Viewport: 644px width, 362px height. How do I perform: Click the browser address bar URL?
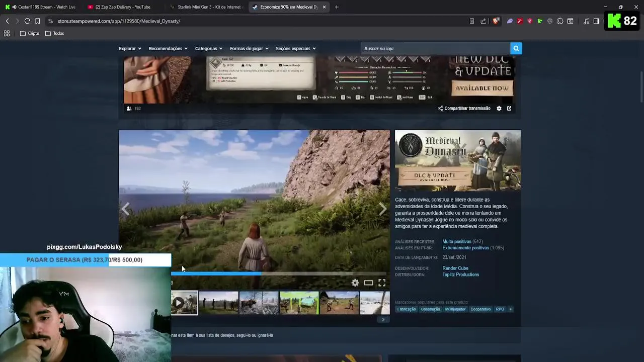click(119, 21)
